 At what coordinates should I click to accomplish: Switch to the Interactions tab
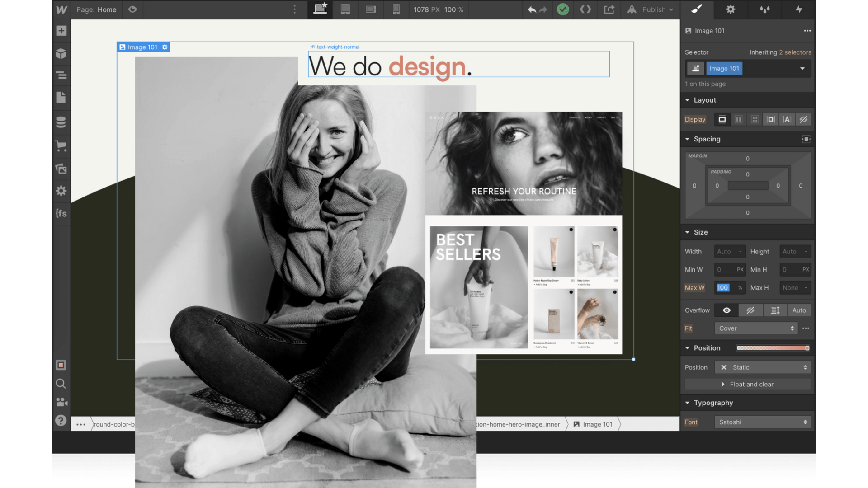(x=799, y=9)
